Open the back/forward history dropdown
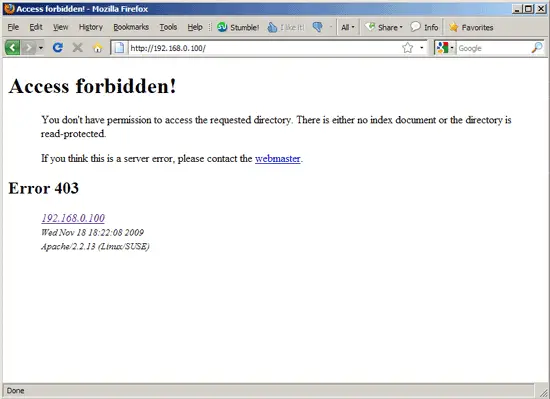This screenshot has width=550, height=399. 41,47
